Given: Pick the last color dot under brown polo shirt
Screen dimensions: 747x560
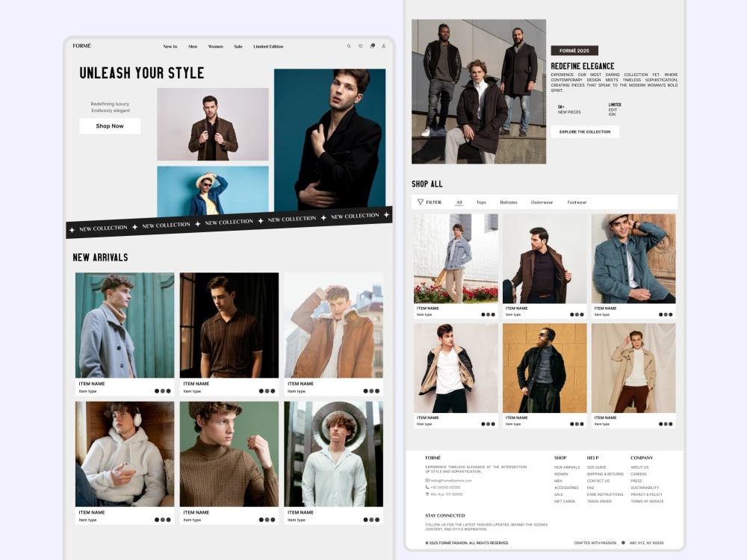Looking at the screenshot, I should [x=273, y=391].
